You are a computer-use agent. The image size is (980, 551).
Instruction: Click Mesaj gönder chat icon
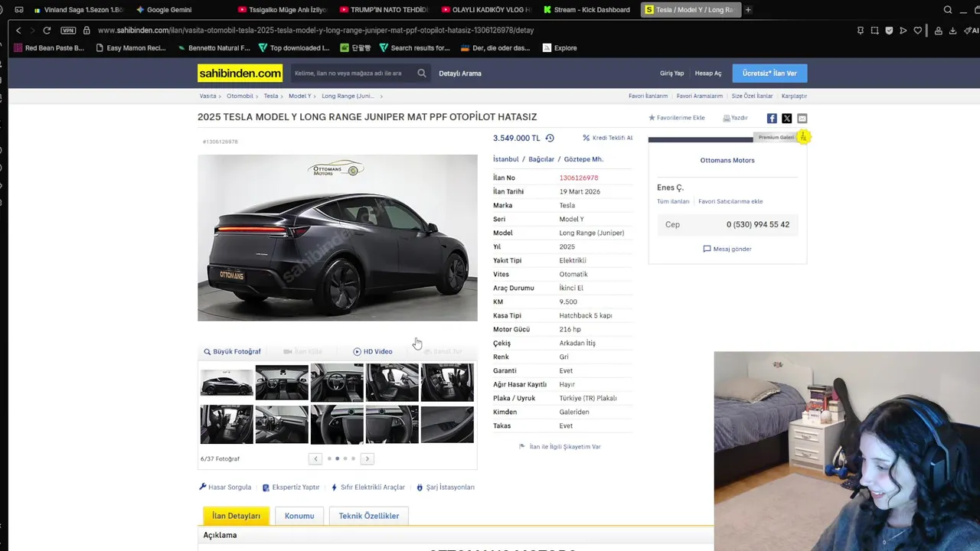click(707, 249)
